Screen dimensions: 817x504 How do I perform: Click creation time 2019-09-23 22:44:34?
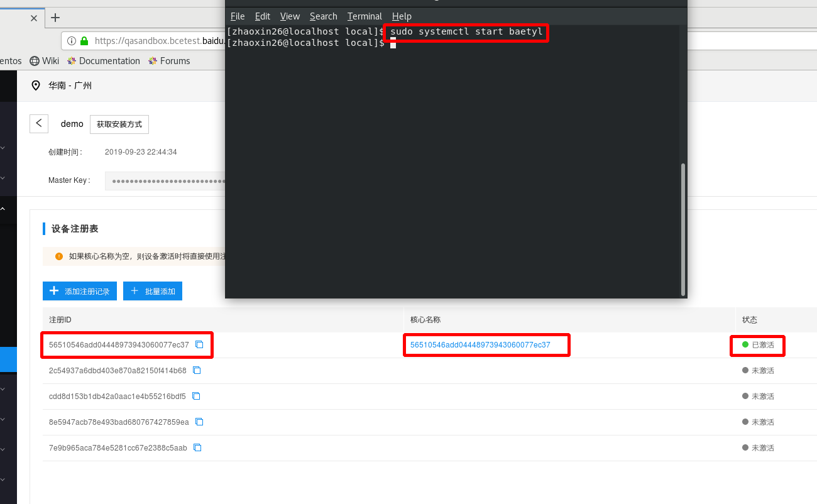(x=141, y=152)
